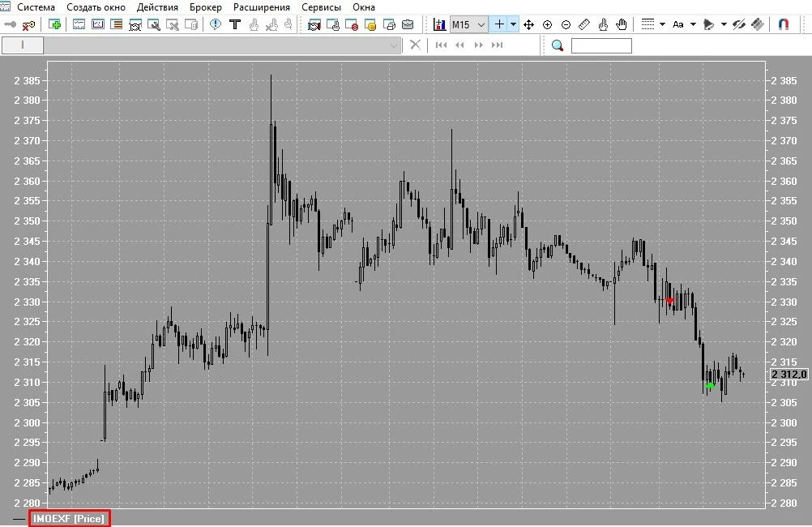Click the black key connection icon
This screenshot has height=527, width=812.
coord(10,24)
